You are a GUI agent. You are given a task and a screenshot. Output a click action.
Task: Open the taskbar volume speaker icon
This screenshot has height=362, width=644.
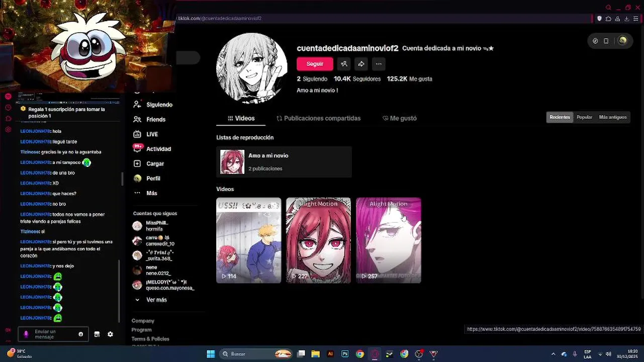click(x=608, y=354)
